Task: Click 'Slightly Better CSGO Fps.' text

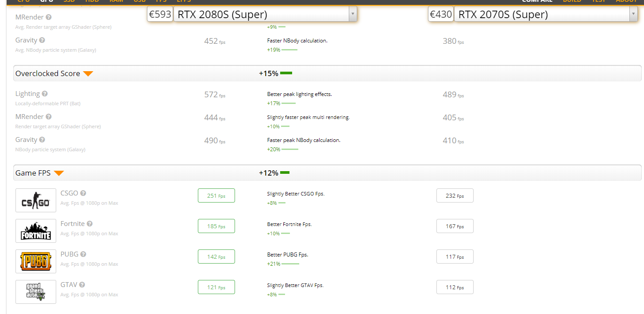Action: [296, 194]
